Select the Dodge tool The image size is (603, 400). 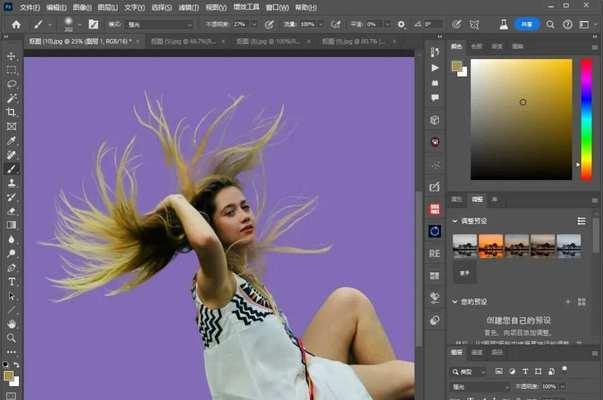[11, 253]
